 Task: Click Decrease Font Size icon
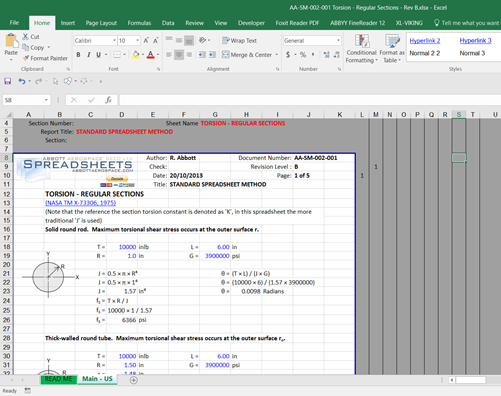pyautogui.click(x=156, y=40)
